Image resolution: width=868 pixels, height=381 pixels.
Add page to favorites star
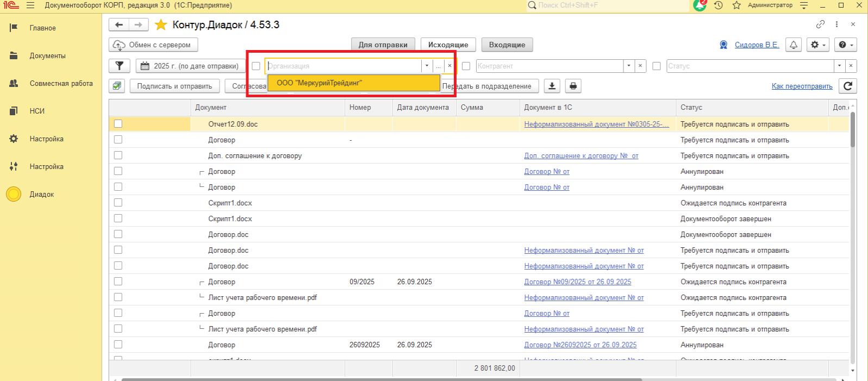tap(161, 25)
